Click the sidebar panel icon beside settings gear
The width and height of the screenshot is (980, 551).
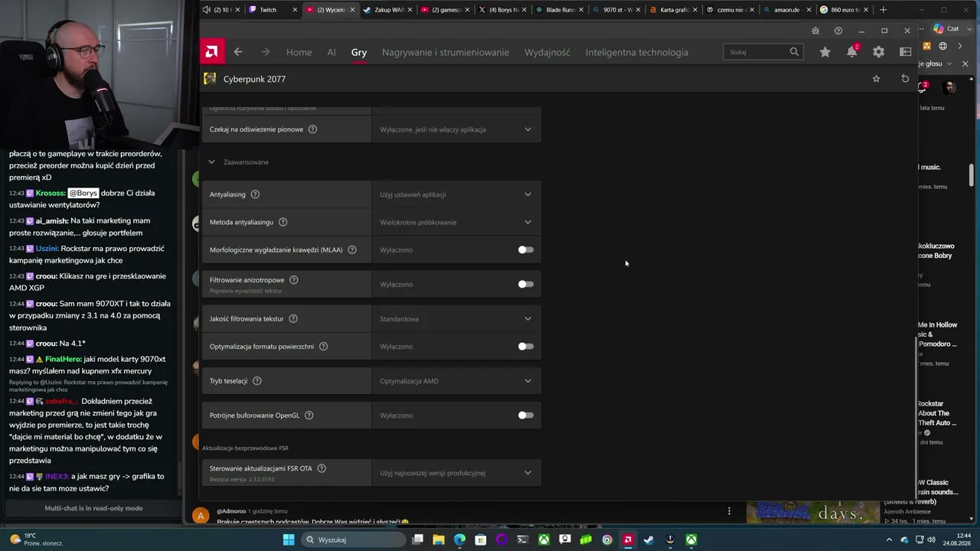[905, 52]
